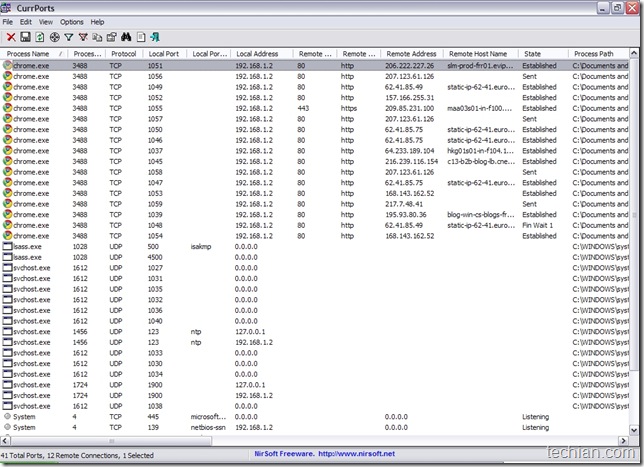
Task: Click the Fin Wait 1 state cell
Action: 538,225
